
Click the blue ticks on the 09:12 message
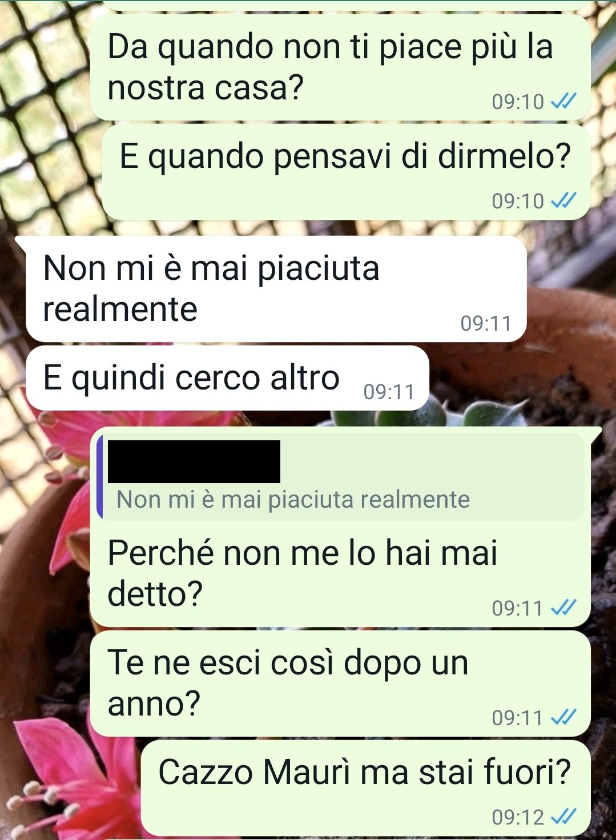point(563,817)
